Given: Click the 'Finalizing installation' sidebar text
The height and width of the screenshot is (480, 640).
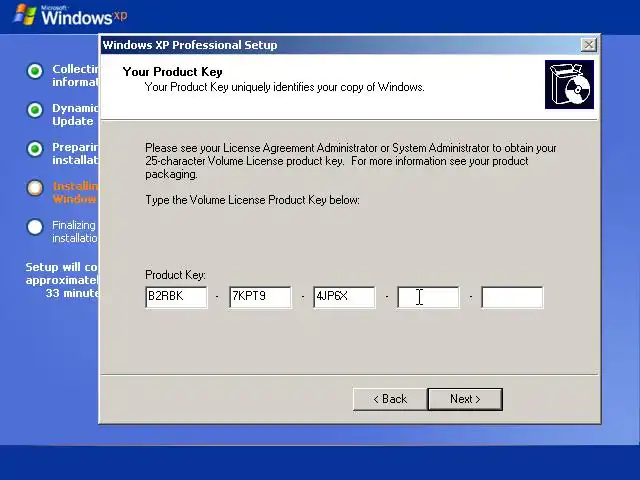Looking at the screenshot, I should click(x=75, y=231).
